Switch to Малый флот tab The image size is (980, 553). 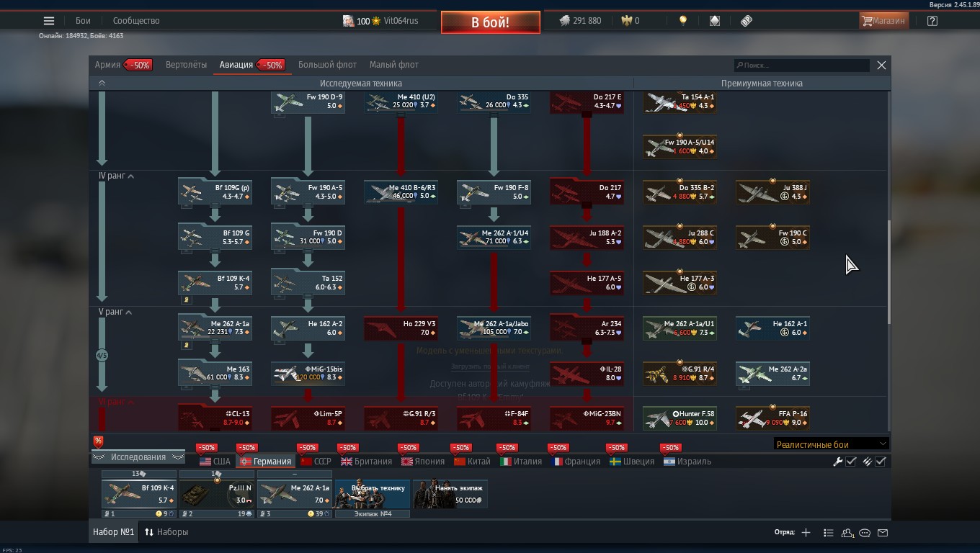point(394,65)
